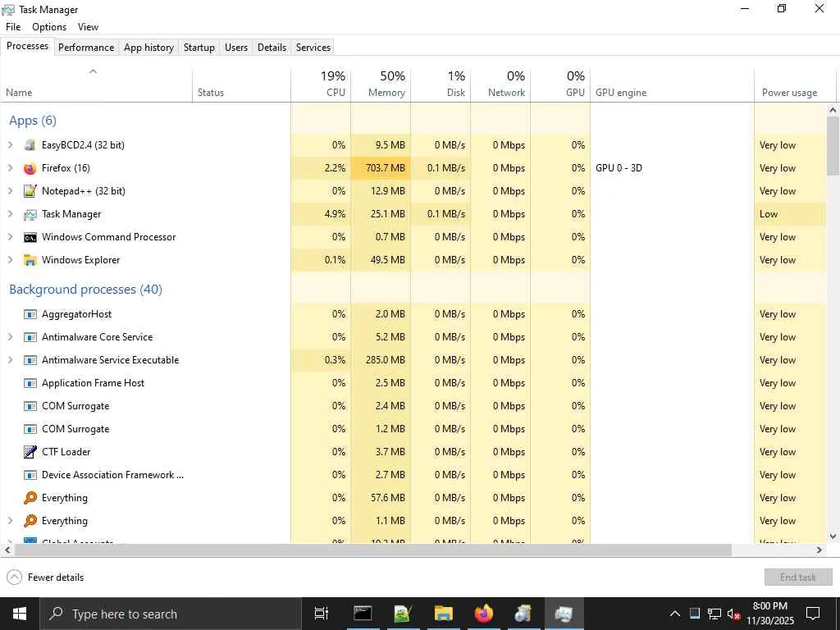Image resolution: width=840 pixels, height=630 pixels.
Task: Open the Windows Start menu
Action: click(20, 614)
